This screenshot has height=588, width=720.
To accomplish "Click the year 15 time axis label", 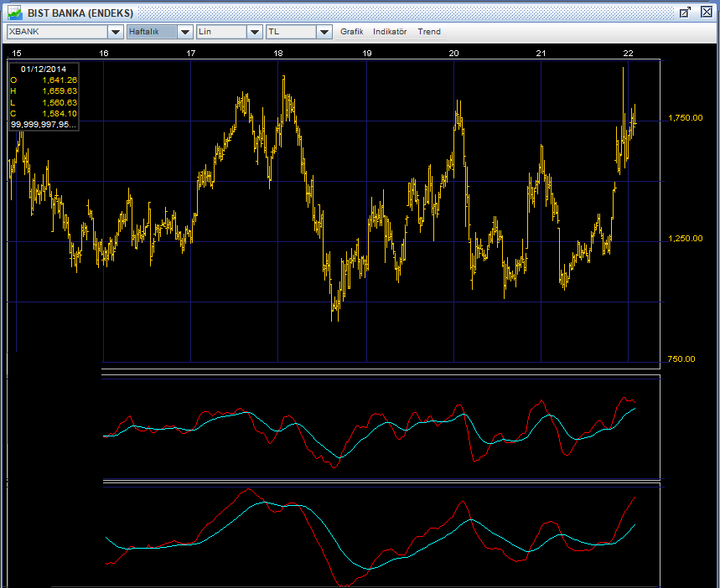I will click(x=17, y=54).
